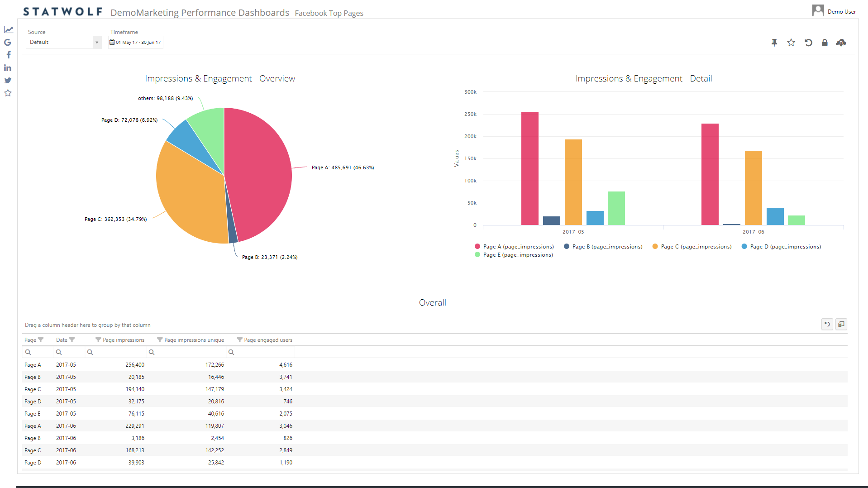This screenshot has height=488, width=868.
Task: Open the Twitter section in the sidebar
Action: [x=8, y=81]
